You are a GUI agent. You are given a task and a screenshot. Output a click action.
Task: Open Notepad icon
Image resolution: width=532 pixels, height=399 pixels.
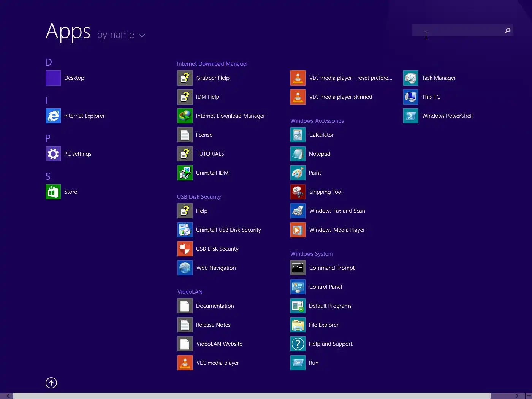click(x=298, y=154)
